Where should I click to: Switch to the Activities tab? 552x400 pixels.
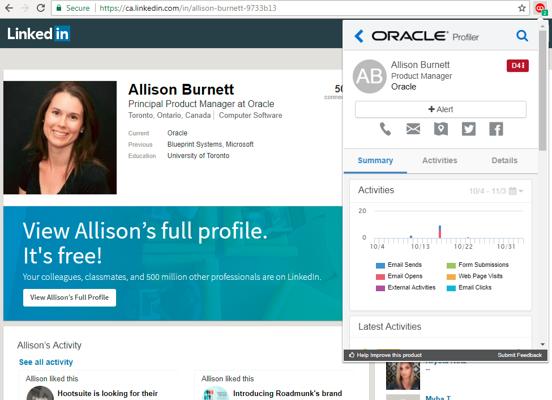pyautogui.click(x=440, y=161)
